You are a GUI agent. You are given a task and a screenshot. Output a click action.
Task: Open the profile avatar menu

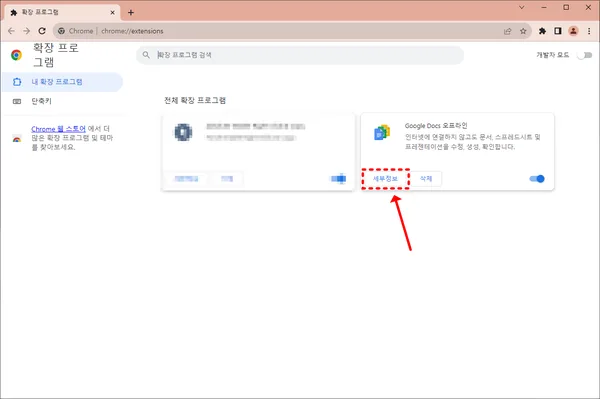[573, 31]
